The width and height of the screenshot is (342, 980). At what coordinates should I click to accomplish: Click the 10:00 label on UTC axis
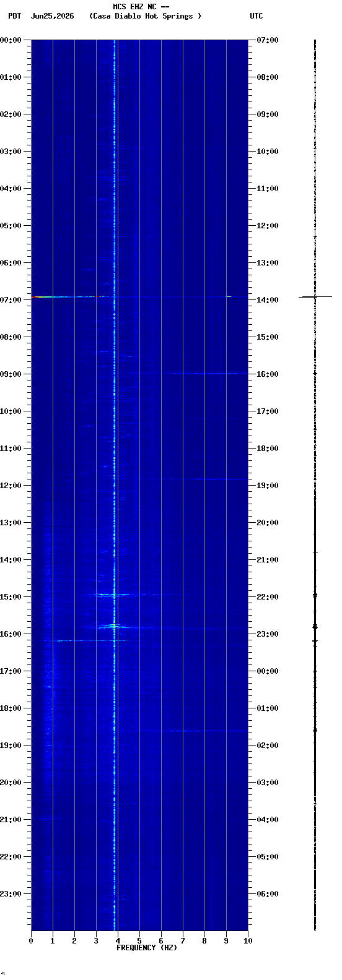click(268, 152)
